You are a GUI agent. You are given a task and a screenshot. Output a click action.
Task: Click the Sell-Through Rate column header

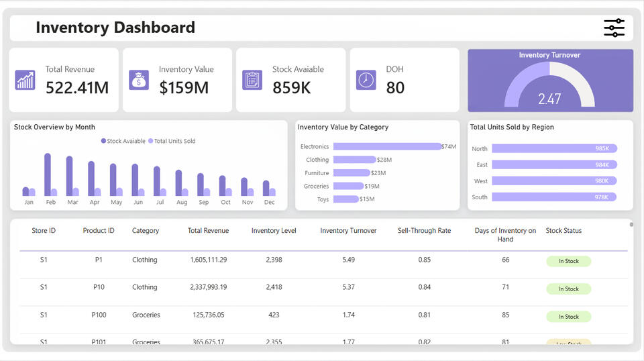tap(424, 231)
